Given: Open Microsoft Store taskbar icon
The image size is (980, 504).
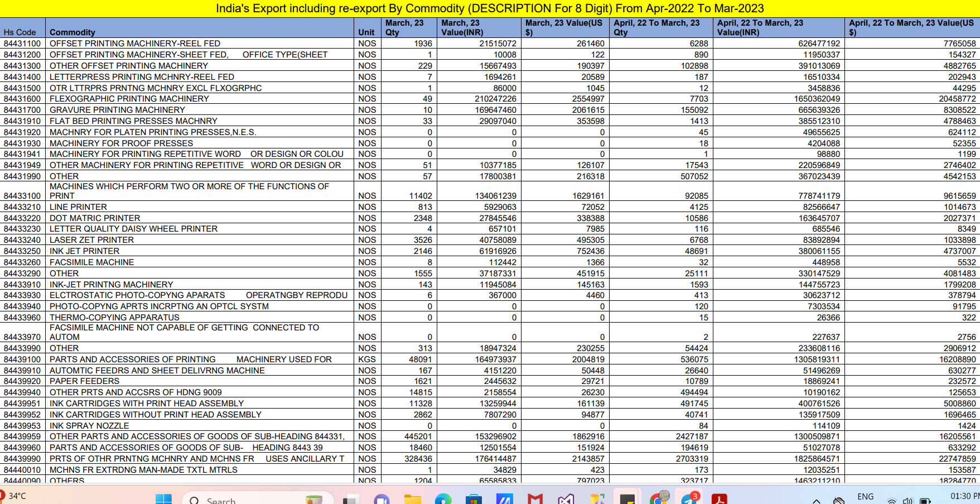Looking at the screenshot, I should 474,499.
